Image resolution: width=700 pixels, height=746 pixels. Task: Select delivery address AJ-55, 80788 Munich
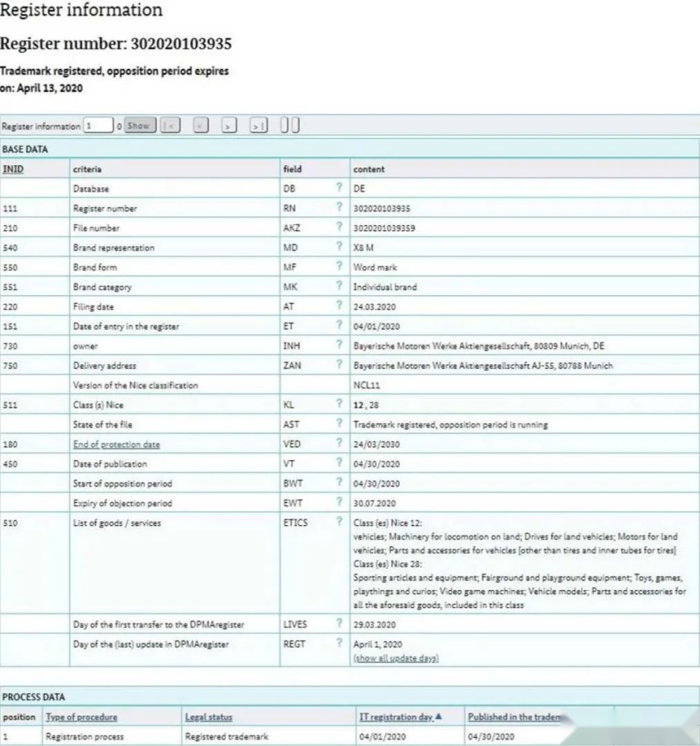point(483,366)
